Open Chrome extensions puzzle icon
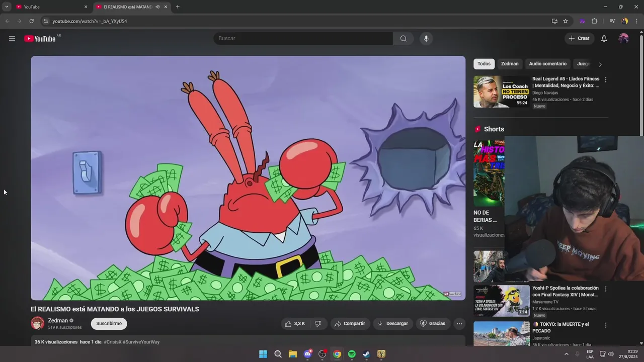This screenshot has height=362, width=644. tap(595, 21)
